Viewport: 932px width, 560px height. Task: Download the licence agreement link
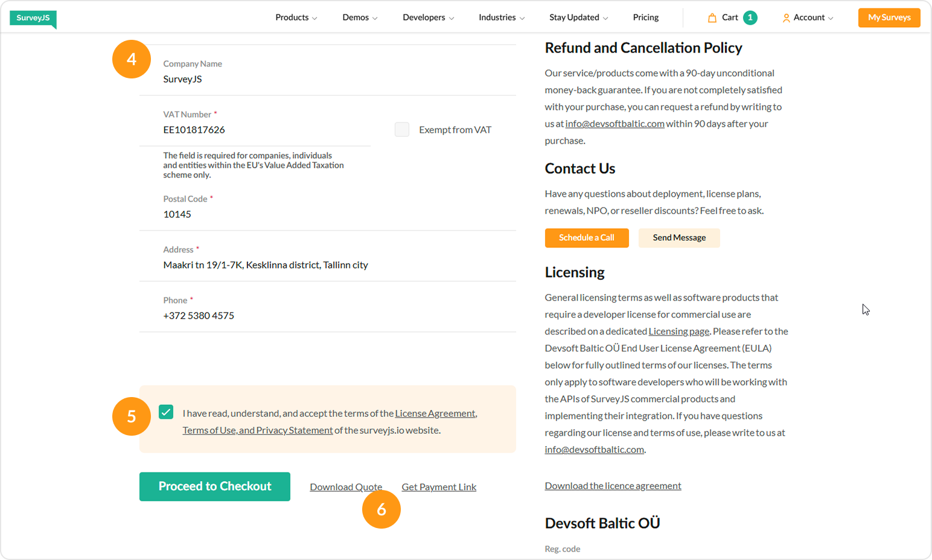[x=613, y=486]
